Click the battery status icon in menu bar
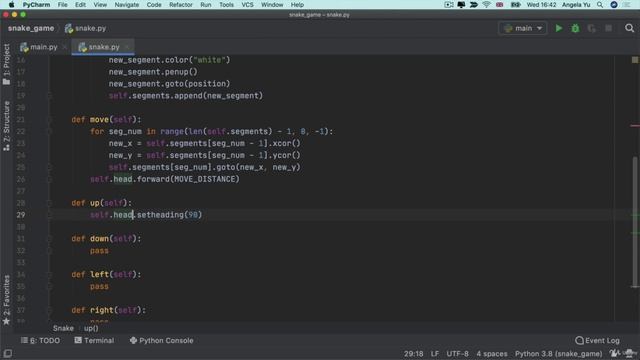The height and width of the screenshot is (360, 640). click(516, 4)
